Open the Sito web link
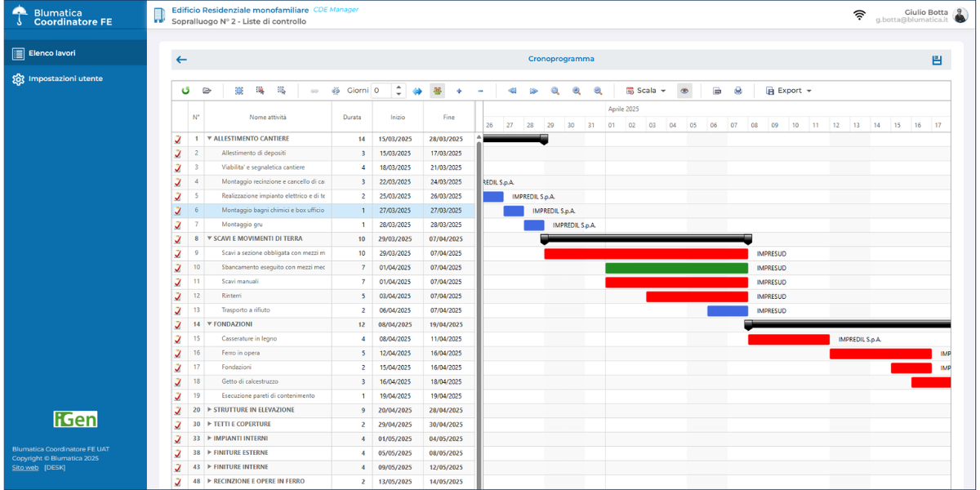980x490 pixels. pos(25,467)
